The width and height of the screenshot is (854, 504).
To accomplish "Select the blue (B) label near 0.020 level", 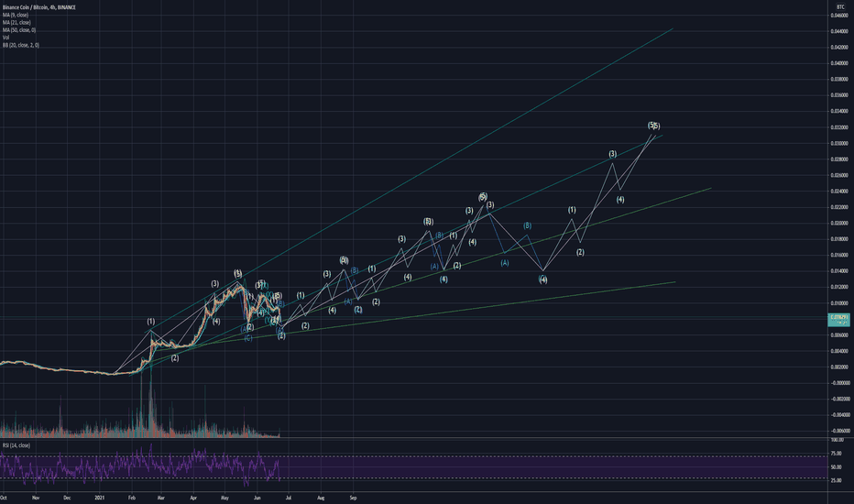I will pyautogui.click(x=527, y=225).
